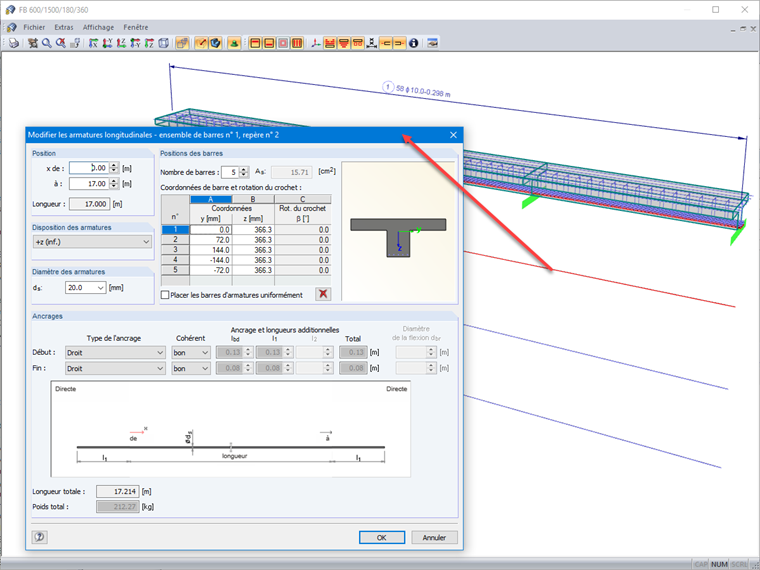Toggle bottom reinforcement display icon

[x=269, y=43]
